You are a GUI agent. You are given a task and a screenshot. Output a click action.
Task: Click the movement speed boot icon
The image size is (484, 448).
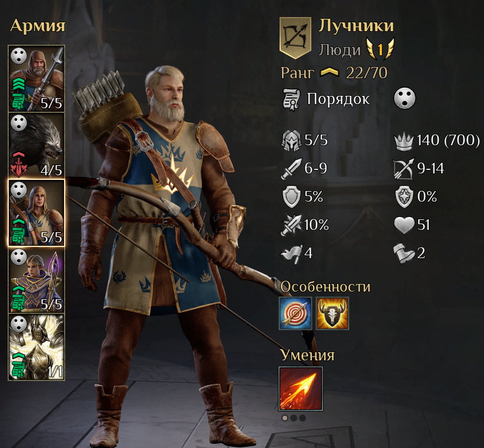[x=404, y=253]
